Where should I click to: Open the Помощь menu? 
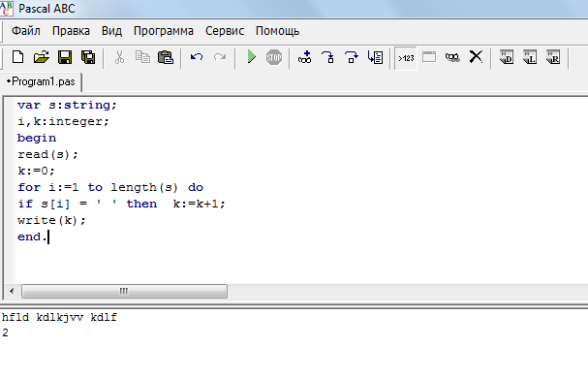(x=277, y=31)
